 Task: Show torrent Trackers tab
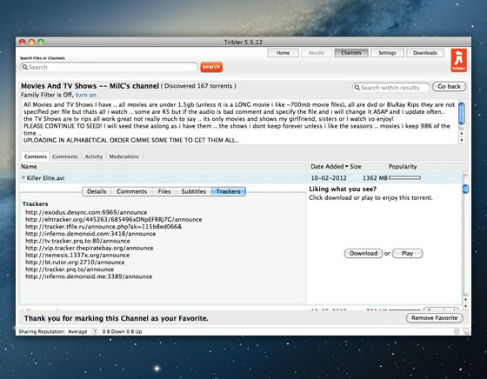[228, 191]
